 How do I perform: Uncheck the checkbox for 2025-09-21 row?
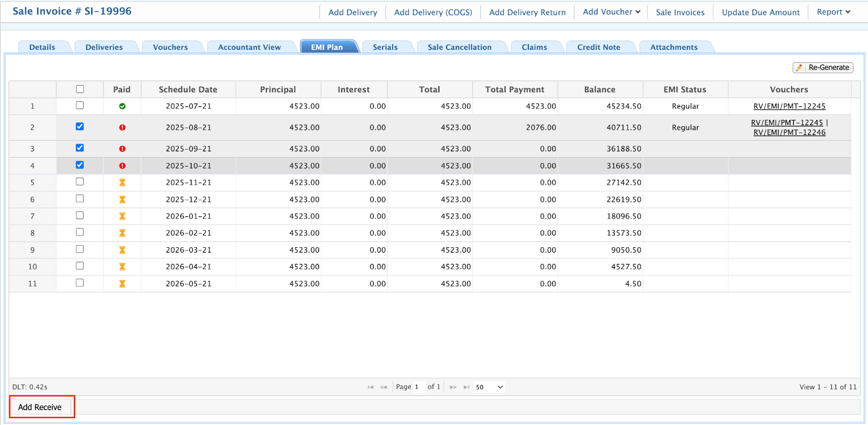(x=80, y=147)
